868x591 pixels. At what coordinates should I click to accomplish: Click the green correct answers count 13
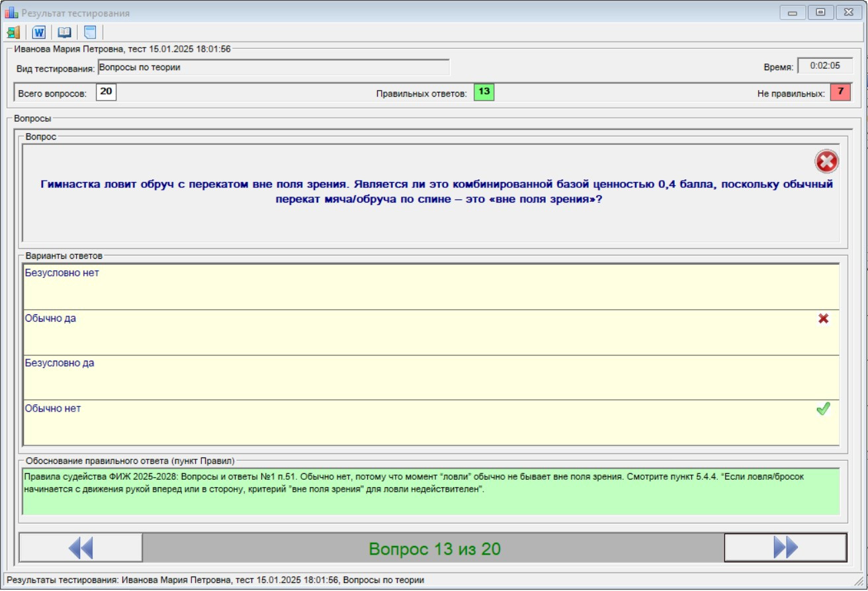point(484,92)
